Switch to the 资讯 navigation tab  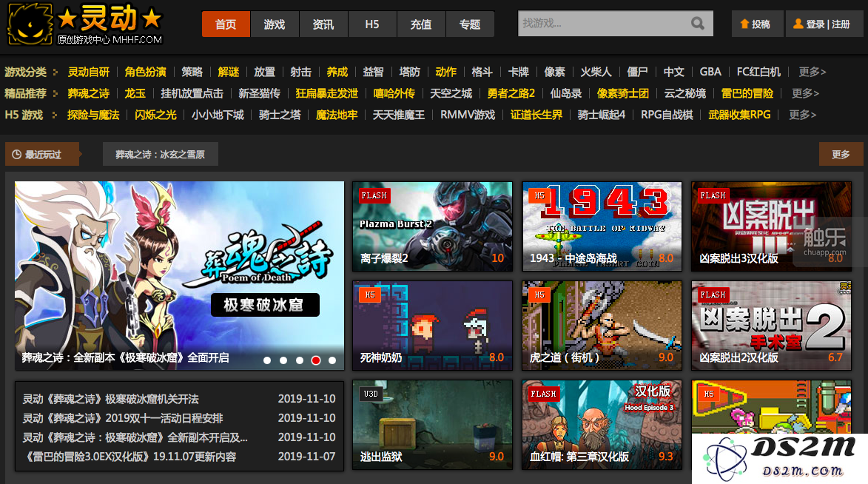point(323,24)
